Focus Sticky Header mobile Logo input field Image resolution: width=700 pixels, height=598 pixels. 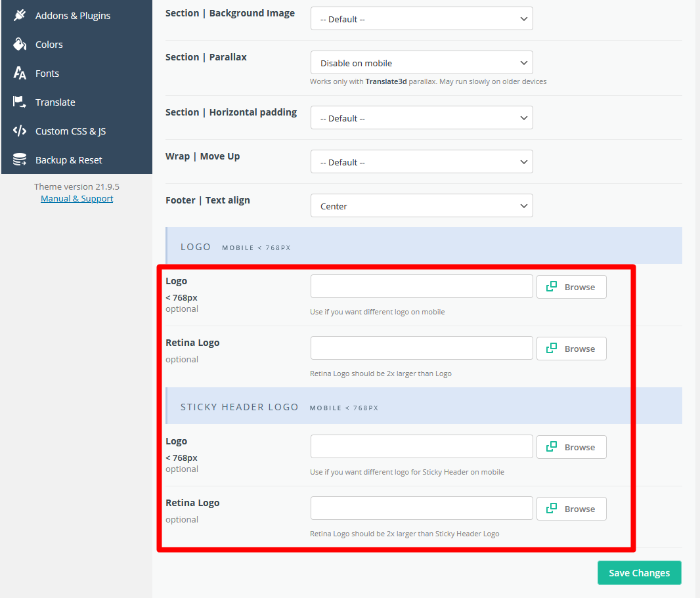[x=422, y=447]
